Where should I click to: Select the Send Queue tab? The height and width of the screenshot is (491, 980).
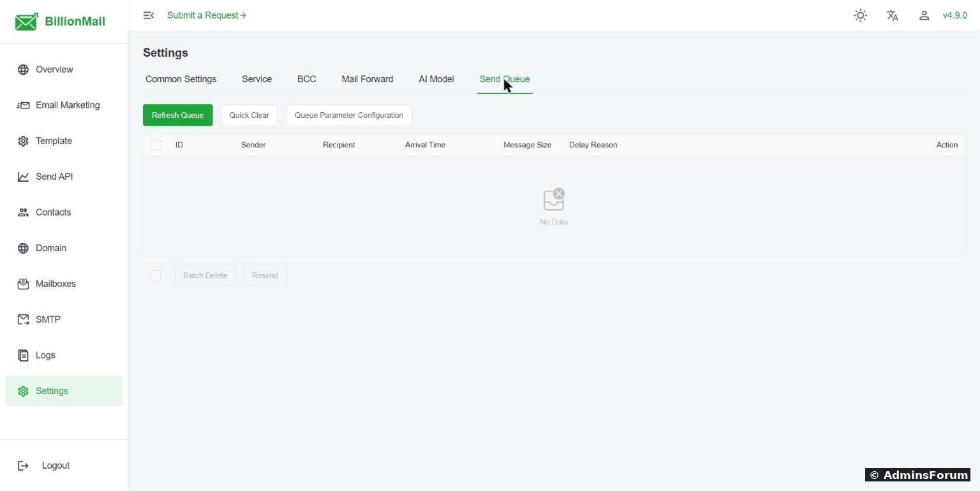(505, 79)
